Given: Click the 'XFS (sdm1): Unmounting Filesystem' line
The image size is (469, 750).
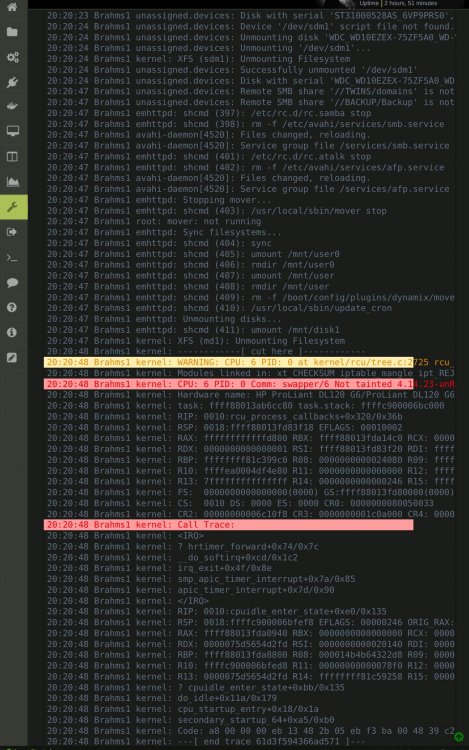Looking at the screenshot, I should (198, 59).
